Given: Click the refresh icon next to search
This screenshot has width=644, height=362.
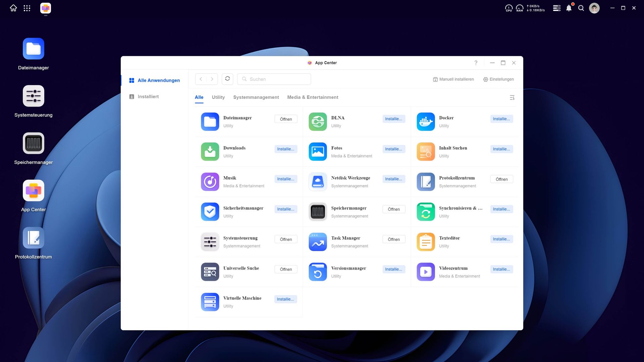Looking at the screenshot, I should [x=227, y=79].
